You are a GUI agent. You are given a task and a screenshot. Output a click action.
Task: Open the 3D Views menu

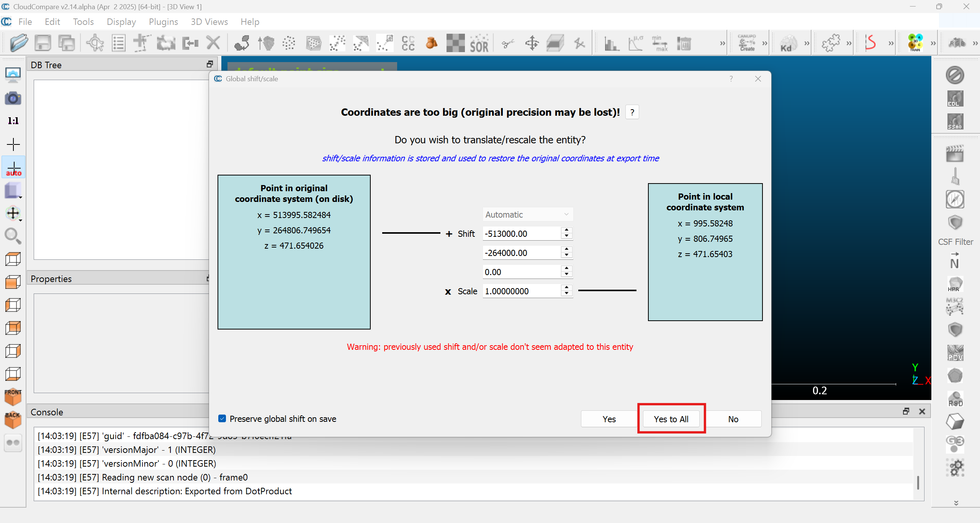click(x=209, y=22)
